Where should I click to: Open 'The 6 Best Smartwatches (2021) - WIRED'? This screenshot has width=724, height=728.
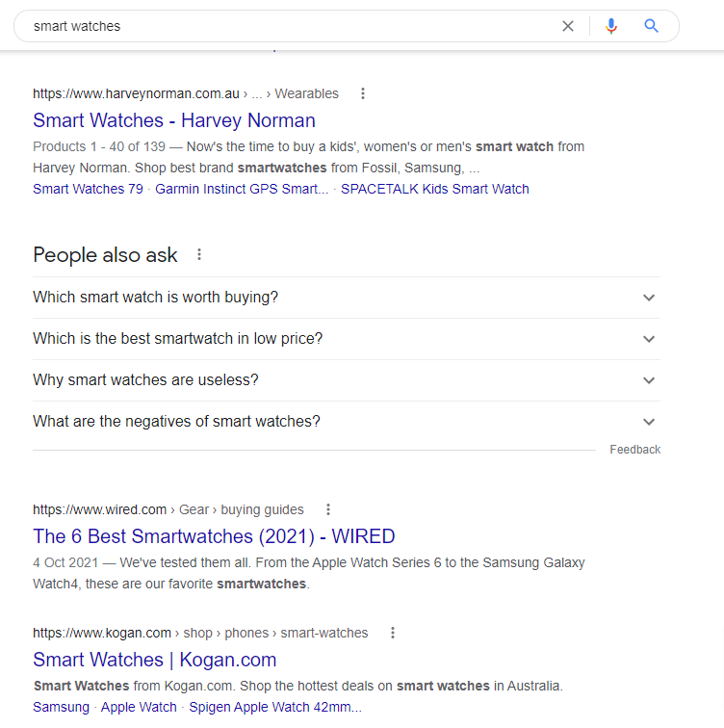pyautogui.click(x=214, y=536)
